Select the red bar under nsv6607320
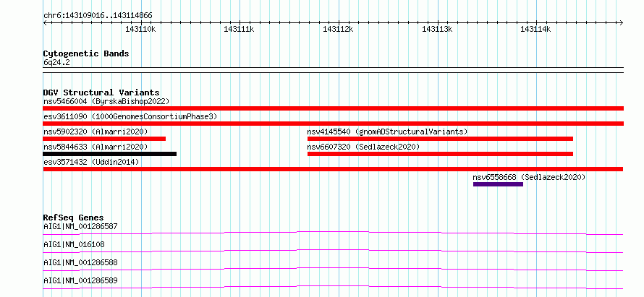Viewport: 644px width, 297px height. tap(440, 154)
